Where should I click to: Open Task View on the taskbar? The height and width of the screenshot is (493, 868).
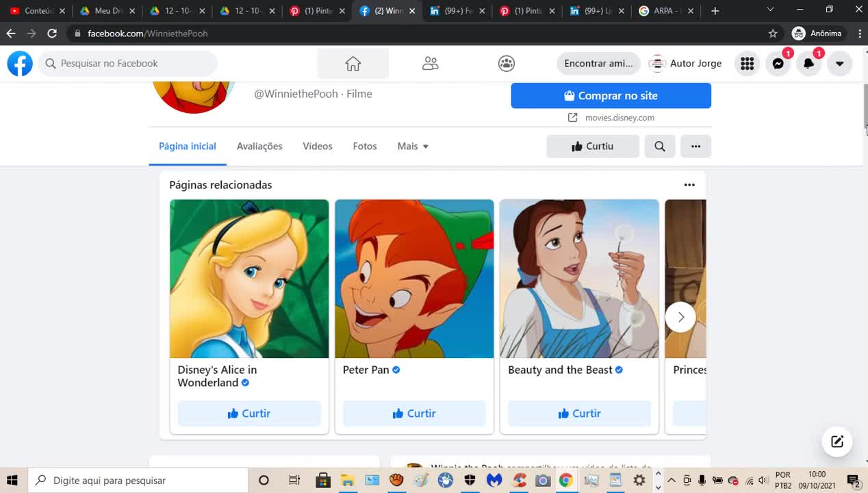coord(294,481)
